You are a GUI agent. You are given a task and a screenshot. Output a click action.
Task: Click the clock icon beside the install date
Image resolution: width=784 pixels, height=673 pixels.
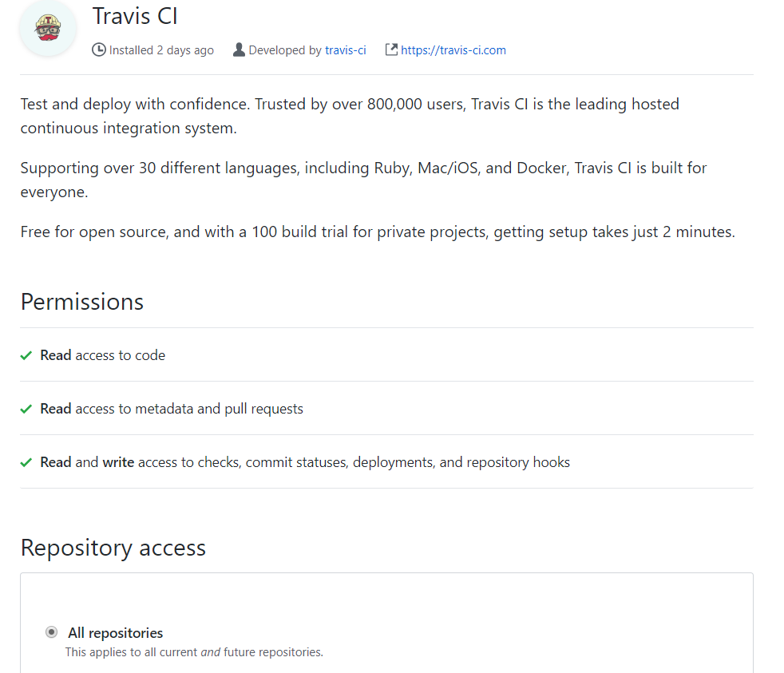click(98, 49)
